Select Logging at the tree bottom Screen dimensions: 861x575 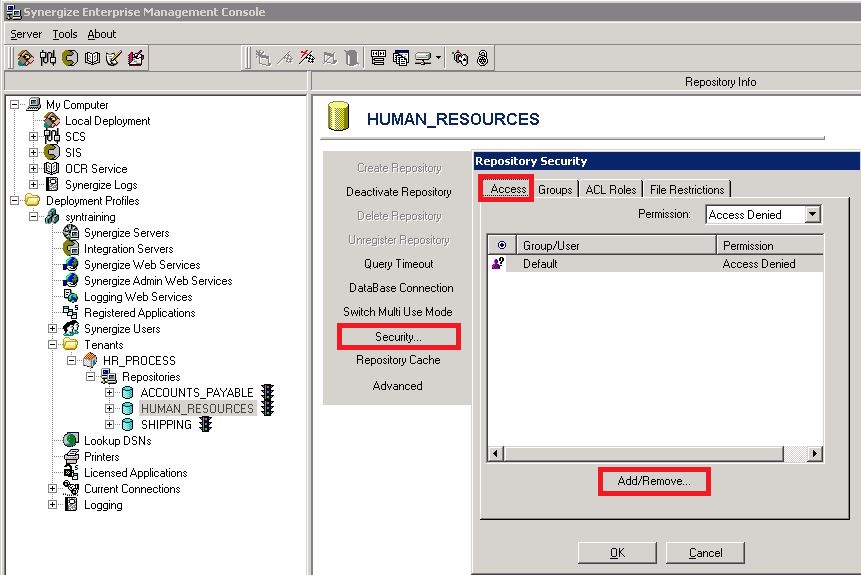(x=103, y=504)
